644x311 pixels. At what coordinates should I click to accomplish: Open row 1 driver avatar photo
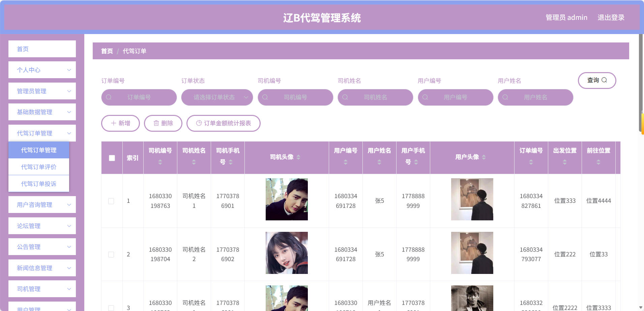pyautogui.click(x=287, y=199)
